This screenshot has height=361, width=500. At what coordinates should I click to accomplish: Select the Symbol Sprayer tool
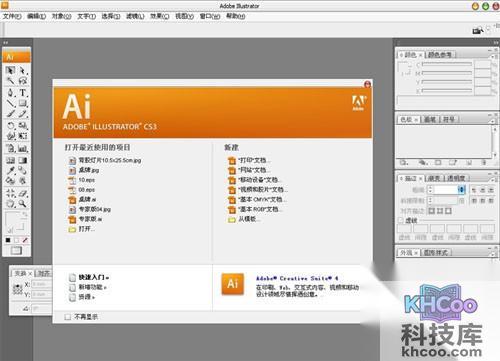tap(10, 148)
